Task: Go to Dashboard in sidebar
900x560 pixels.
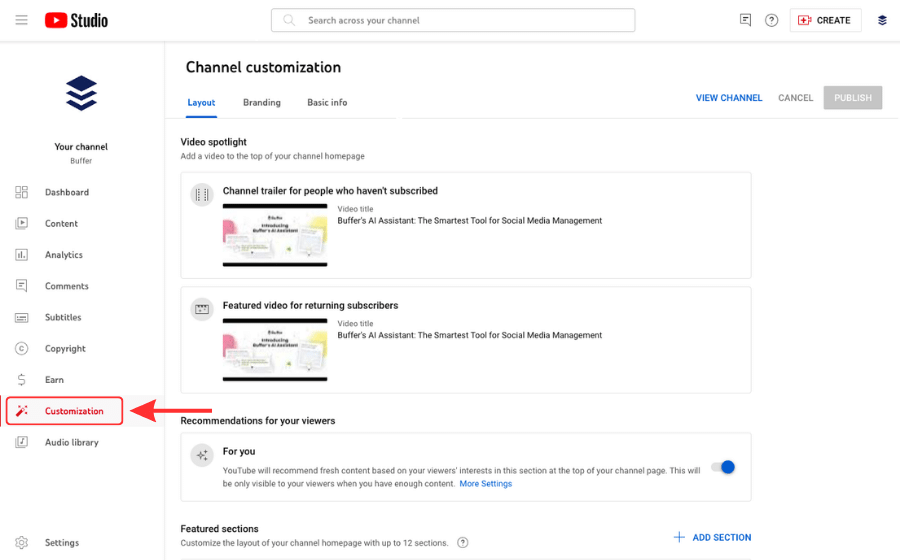Action: (x=66, y=192)
